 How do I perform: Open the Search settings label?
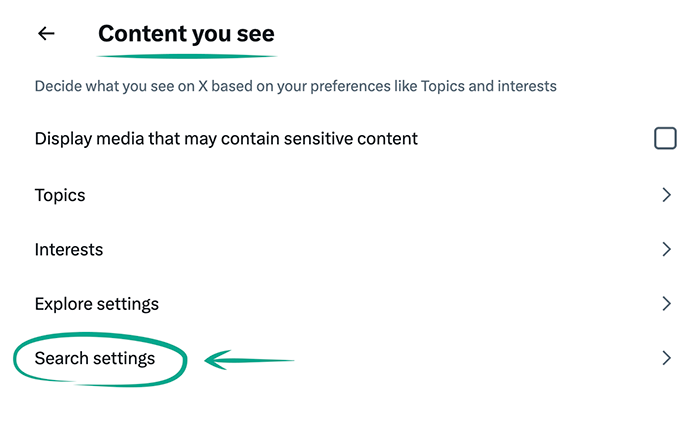(95, 358)
